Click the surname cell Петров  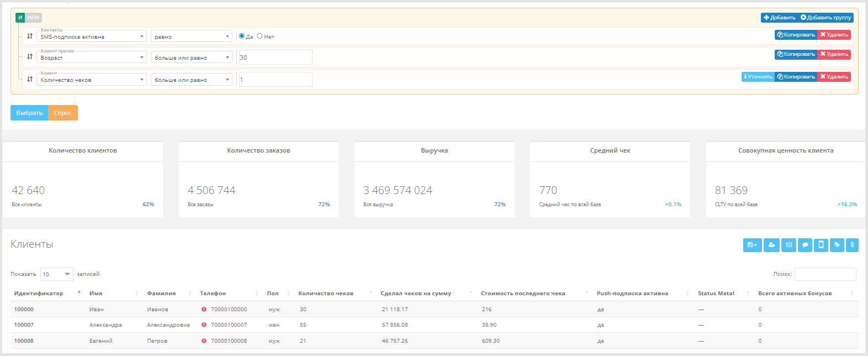tap(157, 341)
